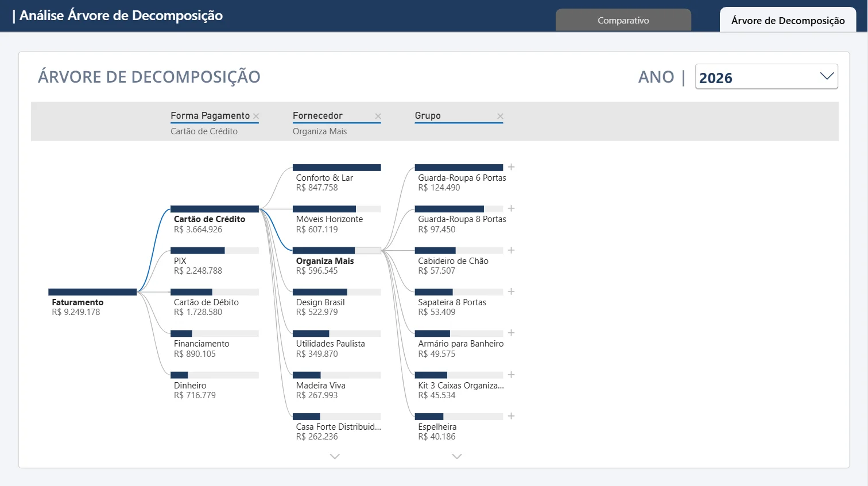Switch to the Comparativo tab
Viewport: 868px width, 486px height.
(623, 20)
